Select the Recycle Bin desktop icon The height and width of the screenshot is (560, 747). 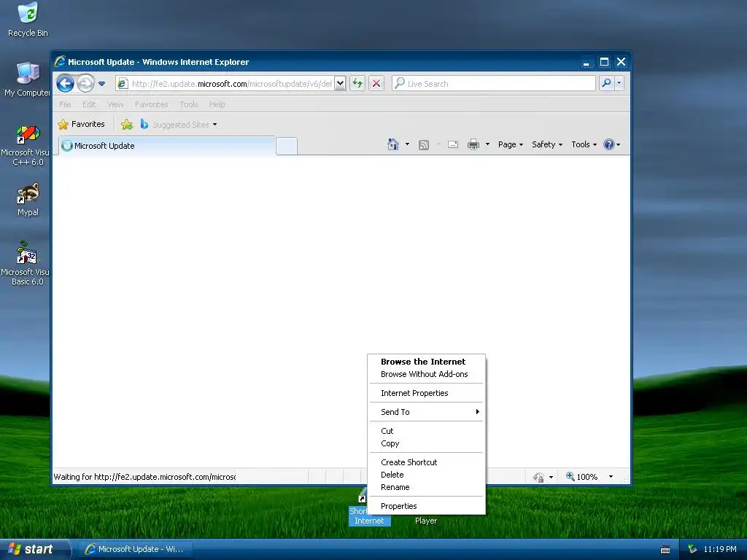click(28, 20)
